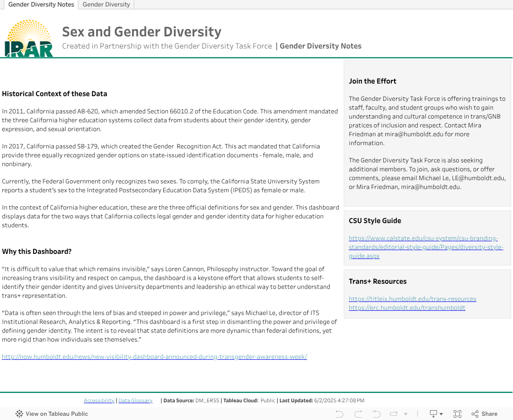Toggle full screen view icon
This screenshot has width=513, height=420.
pyautogui.click(x=458, y=414)
